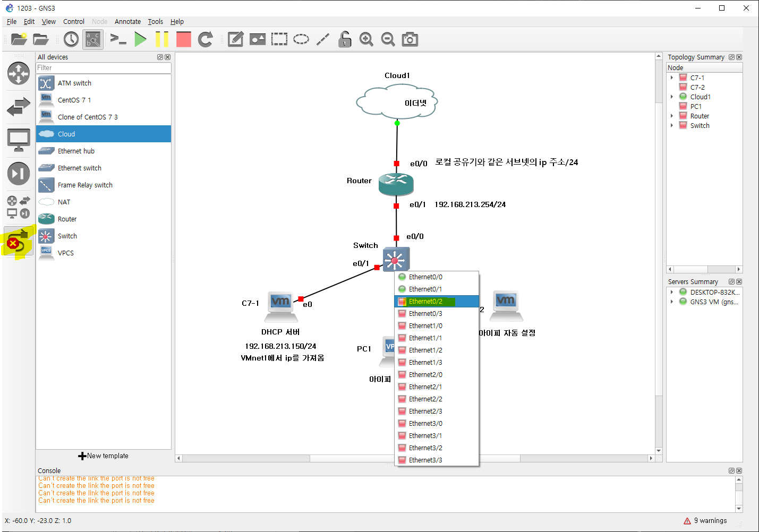Viewport: 759px width, 532px height.
Task: Click the New template button
Action: point(104,456)
